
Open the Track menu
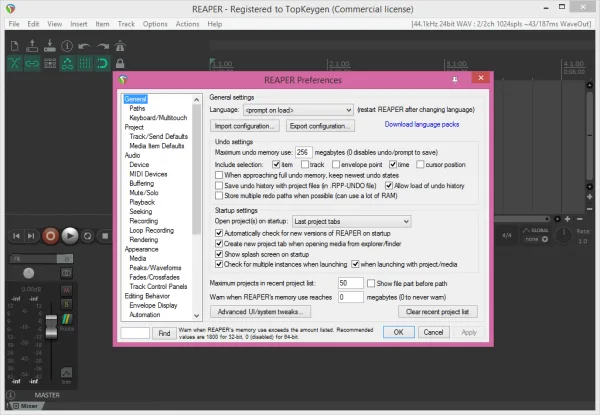126,24
